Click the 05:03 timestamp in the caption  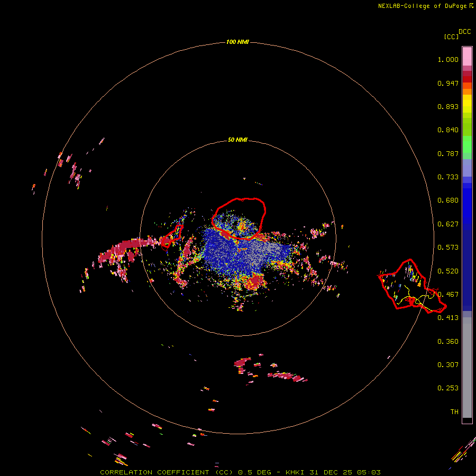coord(369,472)
